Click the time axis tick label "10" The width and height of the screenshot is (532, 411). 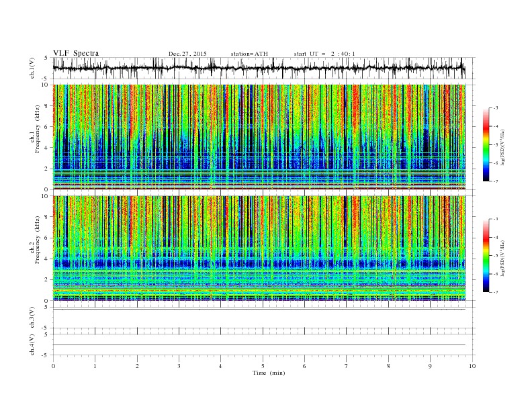point(472,366)
